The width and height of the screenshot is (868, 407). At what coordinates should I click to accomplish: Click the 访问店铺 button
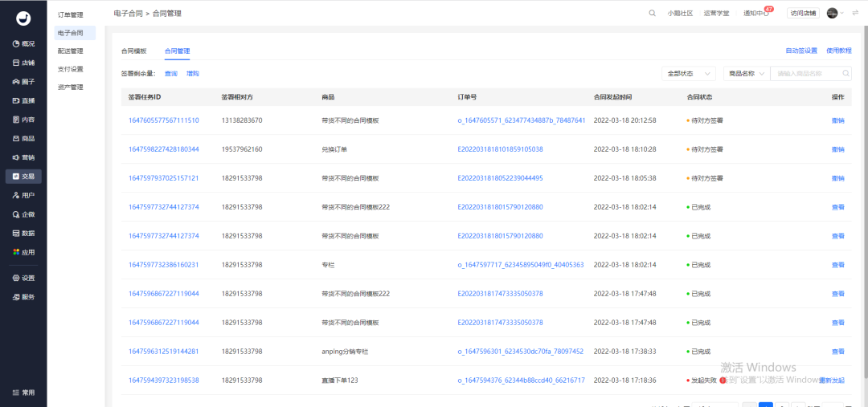tap(803, 14)
